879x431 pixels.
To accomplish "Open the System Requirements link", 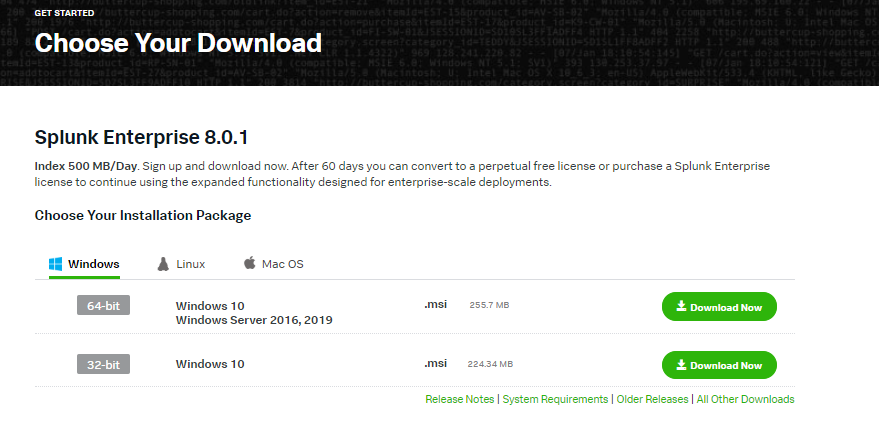I will (x=555, y=399).
